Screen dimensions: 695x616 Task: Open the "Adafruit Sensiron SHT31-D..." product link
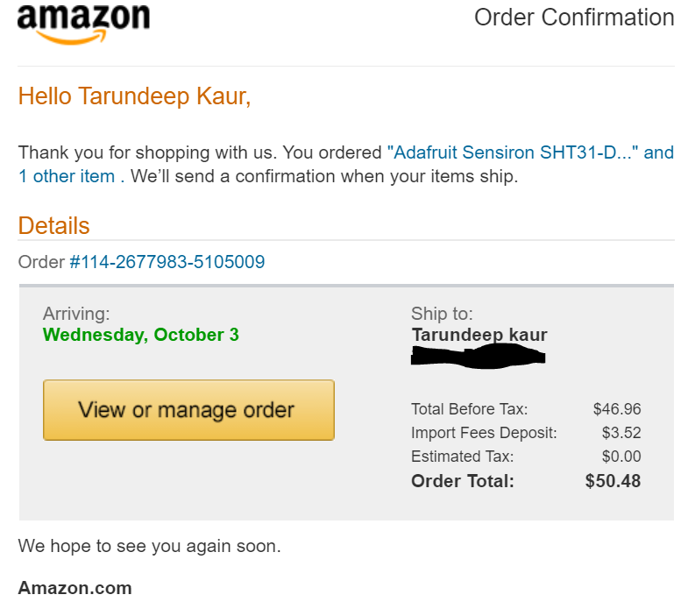514,152
